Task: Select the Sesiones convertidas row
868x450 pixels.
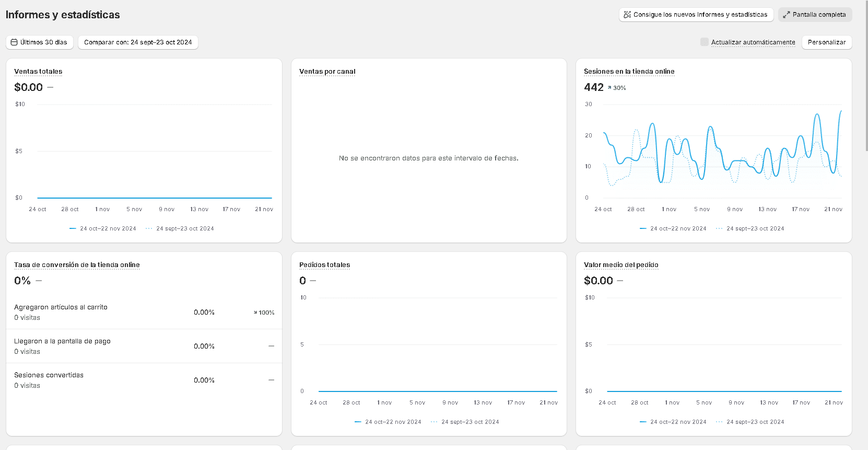Action: click(144, 380)
